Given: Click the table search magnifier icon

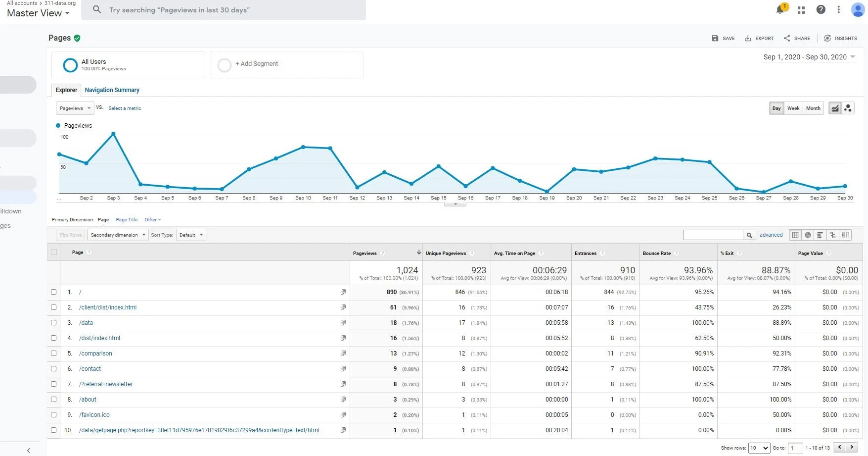Looking at the screenshot, I should [x=749, y=235].
